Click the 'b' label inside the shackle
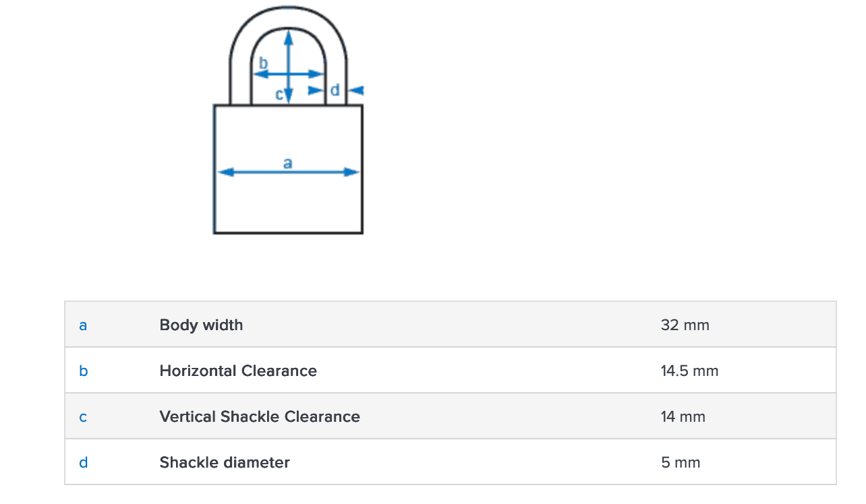 264,63
